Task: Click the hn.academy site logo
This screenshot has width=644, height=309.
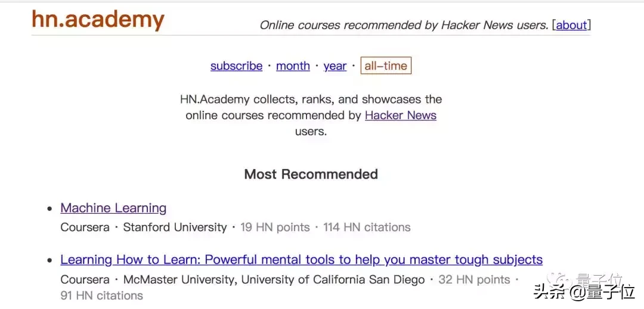Action: coord(98,19)
